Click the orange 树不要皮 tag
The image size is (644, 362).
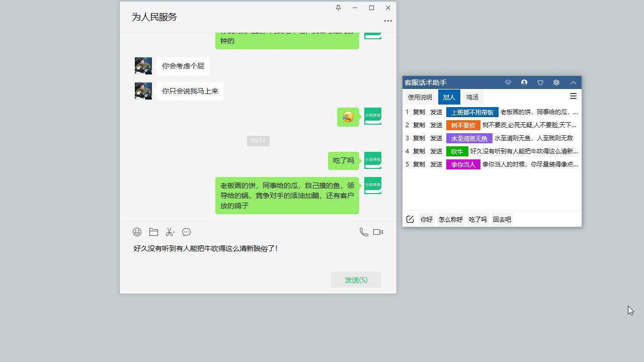point(463,125)
